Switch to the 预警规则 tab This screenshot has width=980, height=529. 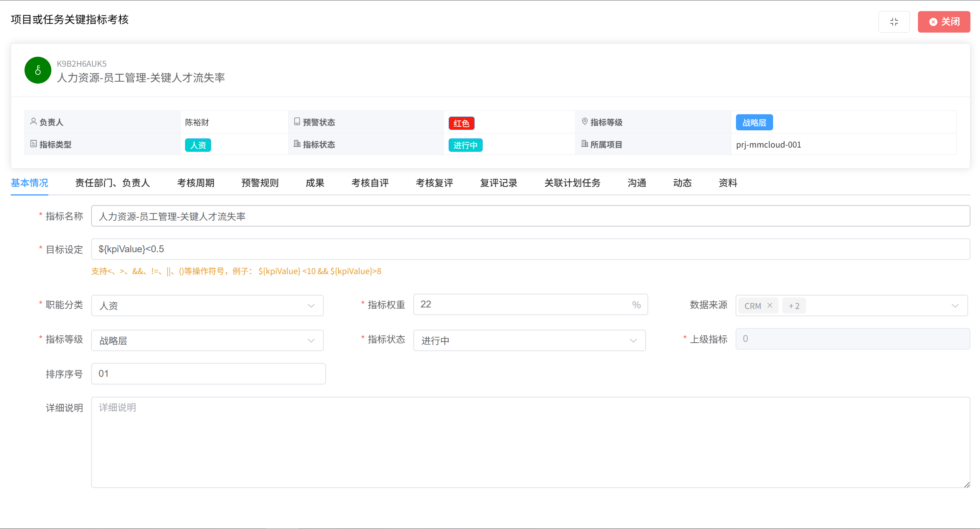coord(260,183)
